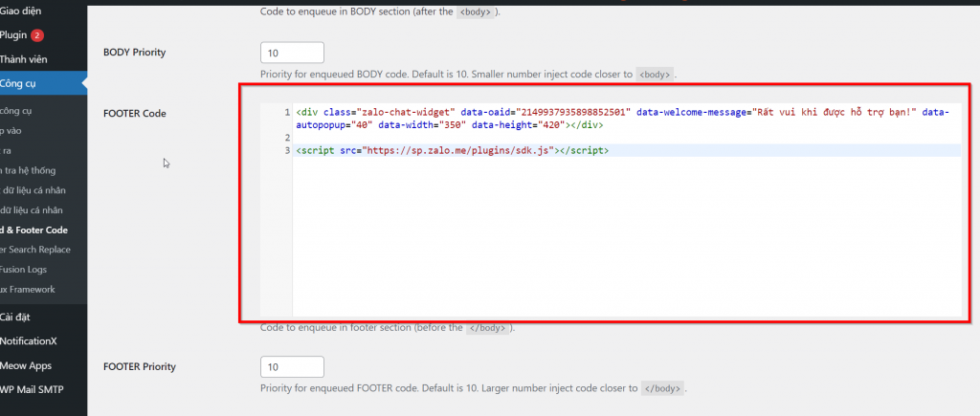Viewport: 980px width, 416px height.
Task: Click the zalo-chat-widget class value
Action: click(406, 113)
